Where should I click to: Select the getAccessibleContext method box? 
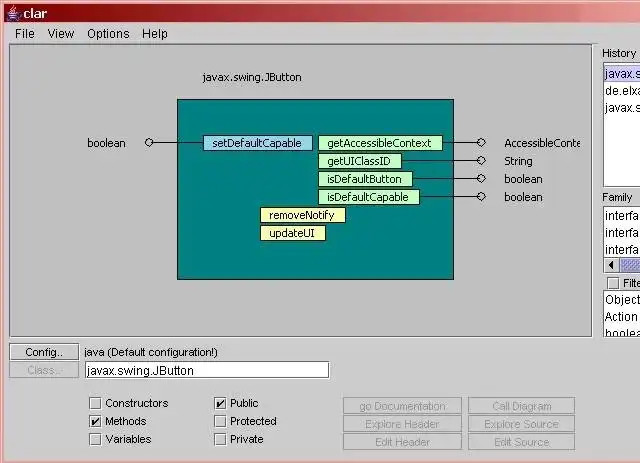(x=380, y=143)
